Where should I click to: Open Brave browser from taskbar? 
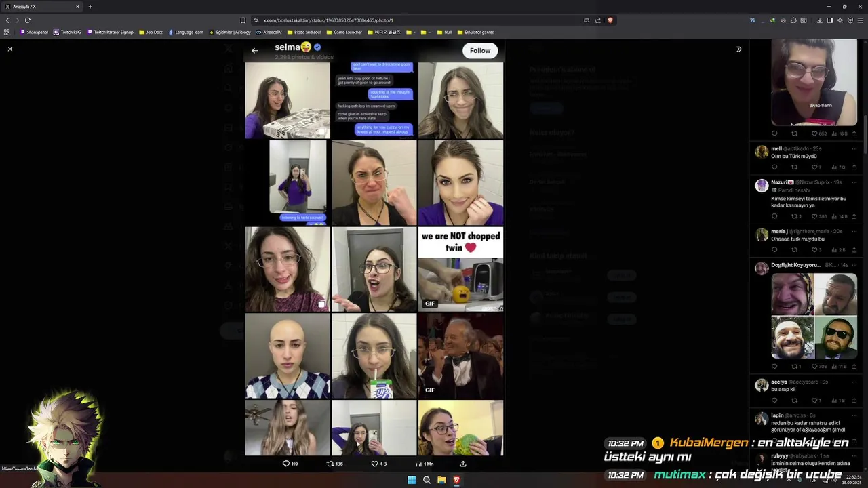(x=456, y=480)
